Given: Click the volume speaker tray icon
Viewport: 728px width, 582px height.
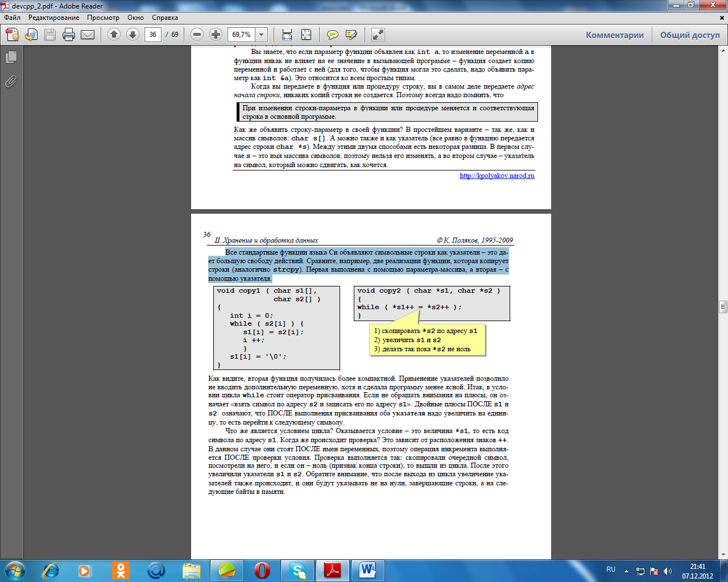Looking at the screenshot, I should tap(668, 571).
